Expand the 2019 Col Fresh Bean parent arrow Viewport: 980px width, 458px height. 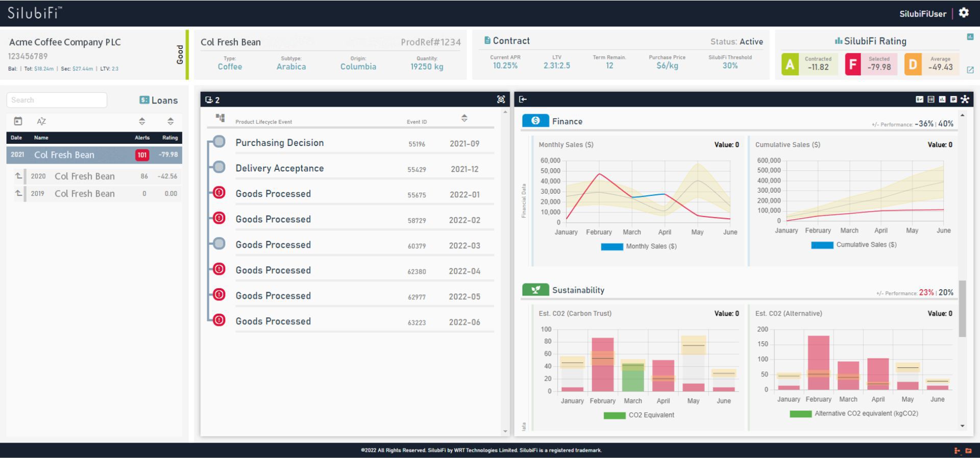click(18, 193)
